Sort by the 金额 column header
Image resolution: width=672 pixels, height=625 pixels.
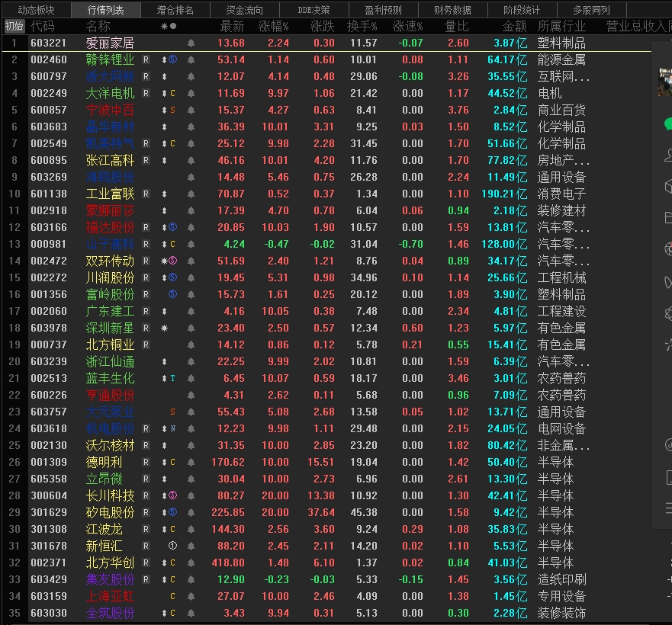point(514,26)
